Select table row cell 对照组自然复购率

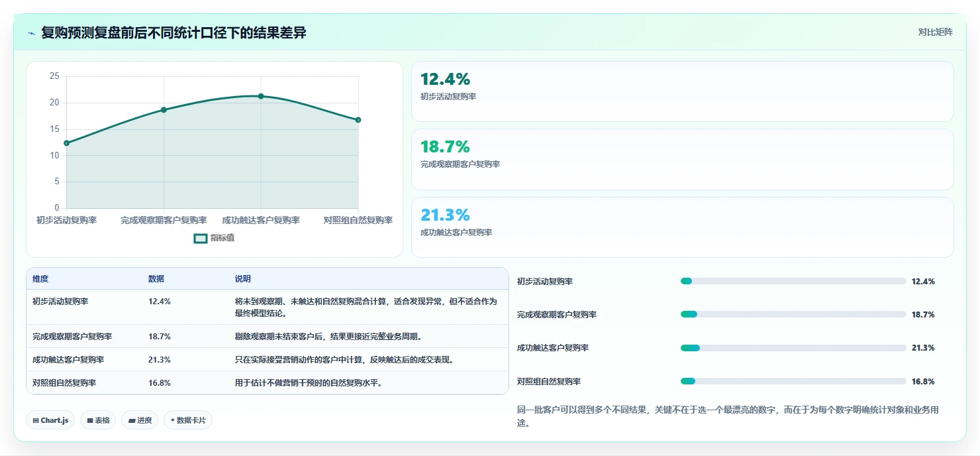click(x=64, y=382)
